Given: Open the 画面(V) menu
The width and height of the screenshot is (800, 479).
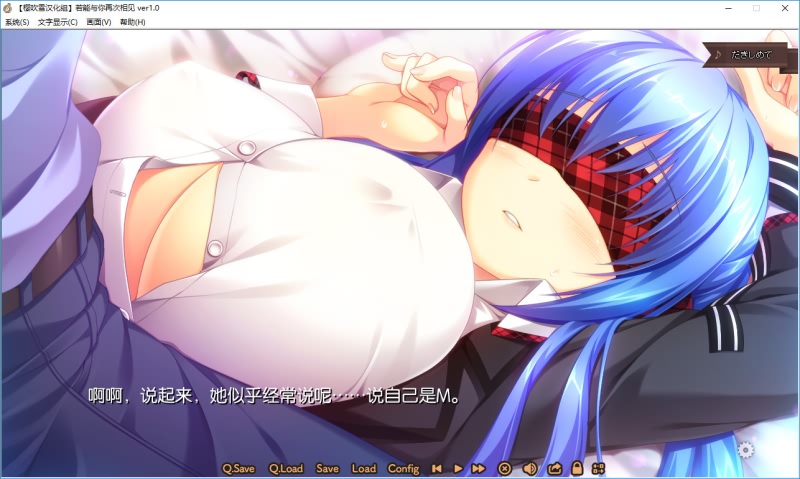Looking at the screenshot, I should click(x=98, y=22).
